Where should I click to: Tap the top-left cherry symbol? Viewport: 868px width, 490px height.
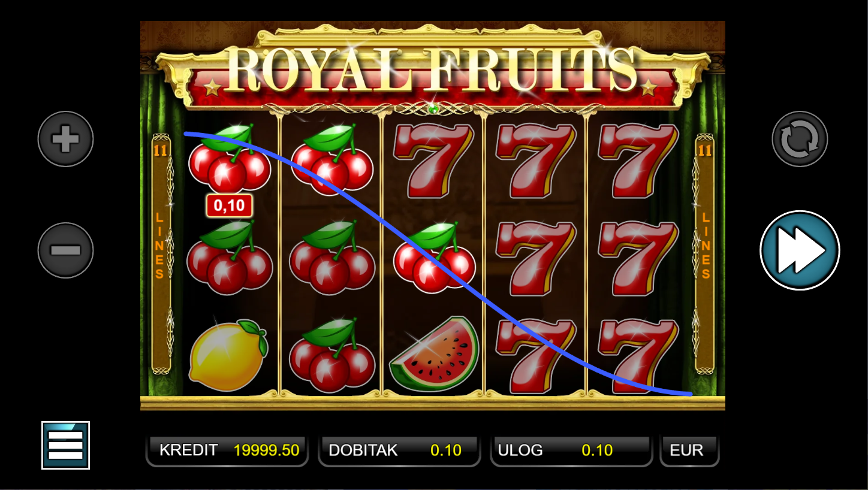230,158
